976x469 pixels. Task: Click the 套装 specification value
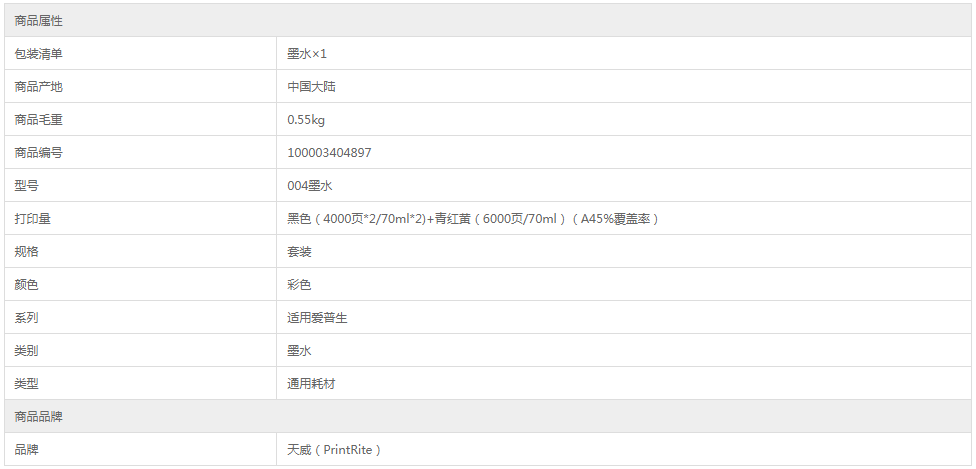coord(299,252)
